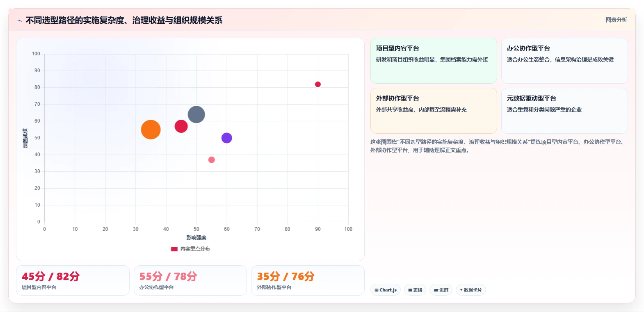Image resolution: width=644 pixels, height=312 pixels.
Task: Click the 图表分析 label in the header
Action: point(616,20)
